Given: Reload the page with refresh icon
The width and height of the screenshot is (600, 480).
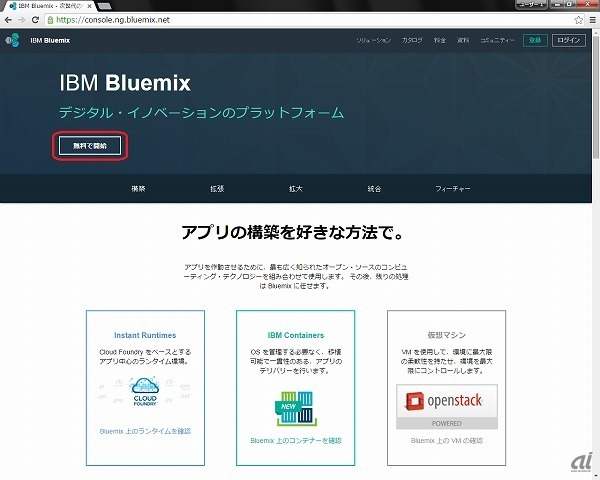Looking at the screenshot, I should click(x=35, y=20).
